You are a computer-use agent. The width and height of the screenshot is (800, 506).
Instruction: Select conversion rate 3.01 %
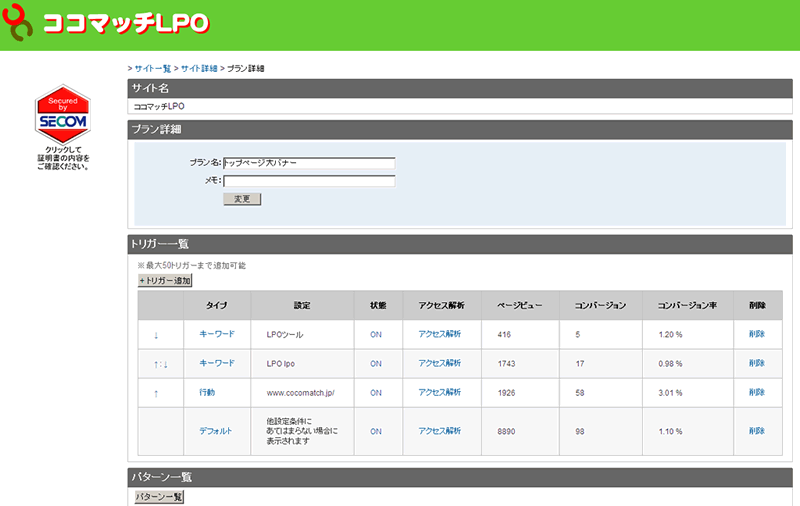click(670, 393)
